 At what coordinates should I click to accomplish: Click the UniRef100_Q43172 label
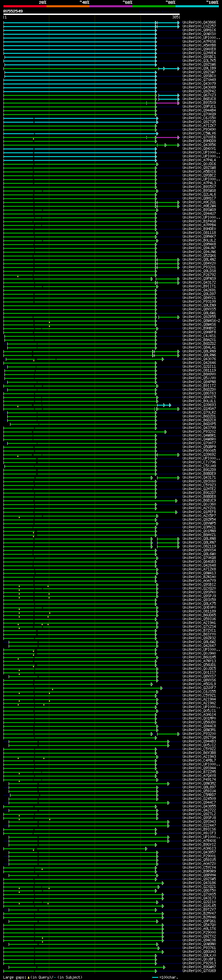[199, 282]
